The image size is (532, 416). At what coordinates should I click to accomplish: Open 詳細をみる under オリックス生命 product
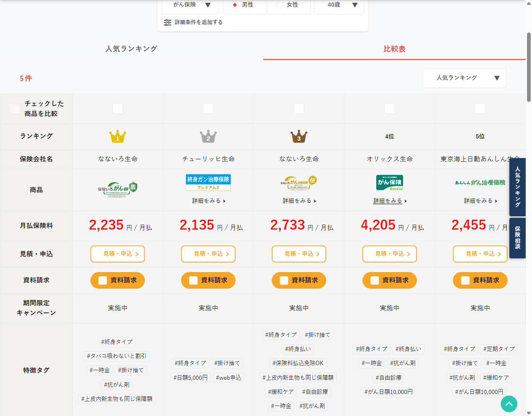[x=390, y=201]
